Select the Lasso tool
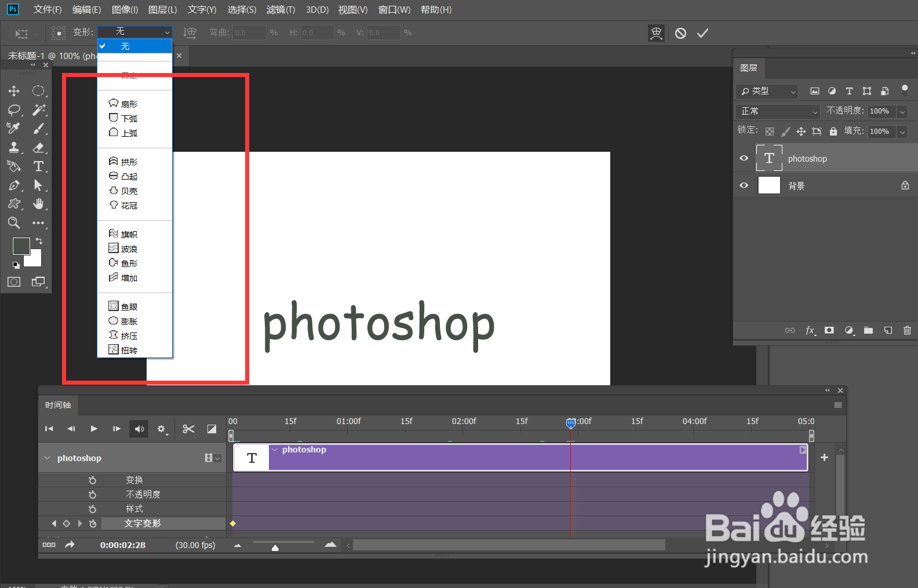This screenshot has height=588, width=918. 14,110
